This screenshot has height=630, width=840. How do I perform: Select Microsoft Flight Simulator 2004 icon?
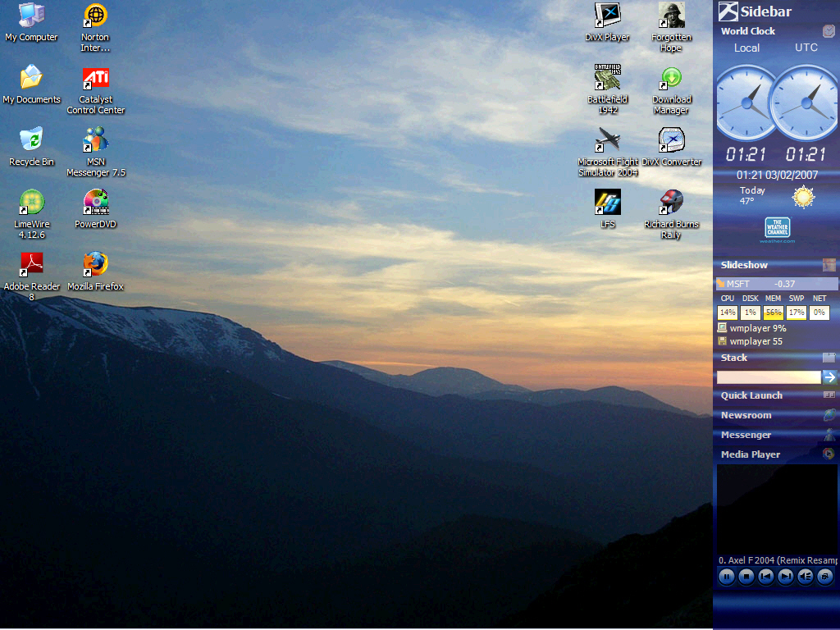point(608,152)
